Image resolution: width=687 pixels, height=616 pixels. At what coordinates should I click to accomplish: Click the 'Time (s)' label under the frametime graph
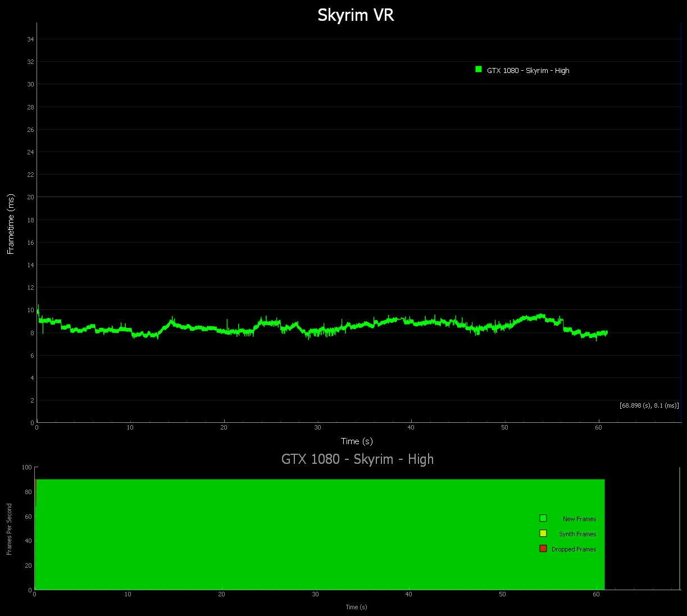click(x=357, y=441)
